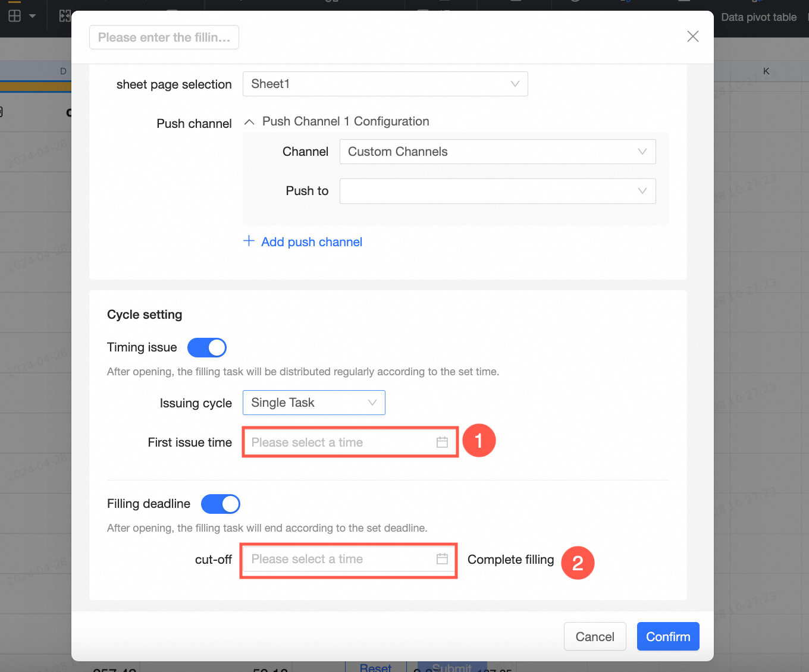Open the sheet page selection dropdown
Image resolution: width=809 pixels, height=672 pixels.
click(385, 84)
